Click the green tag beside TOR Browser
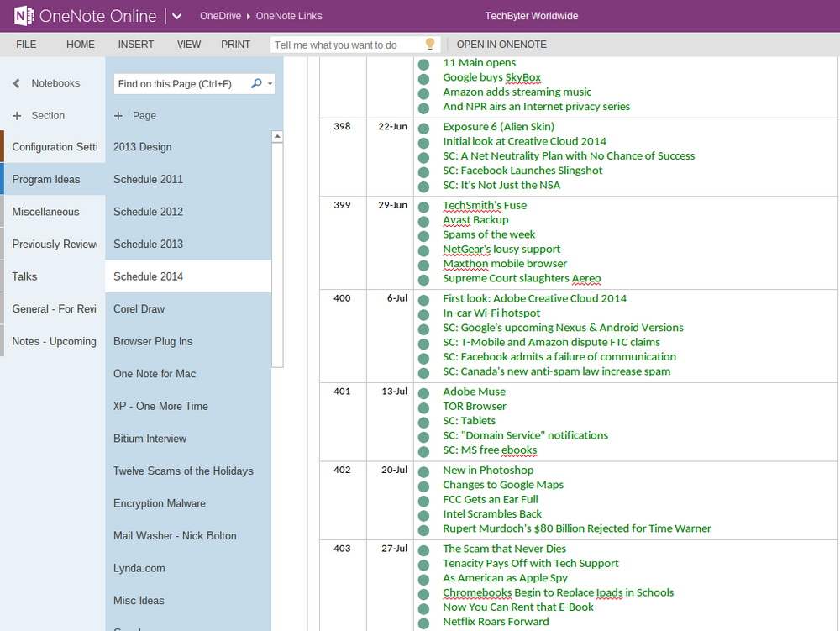This screenshot has width=840, height=631. tap(423, 408)
